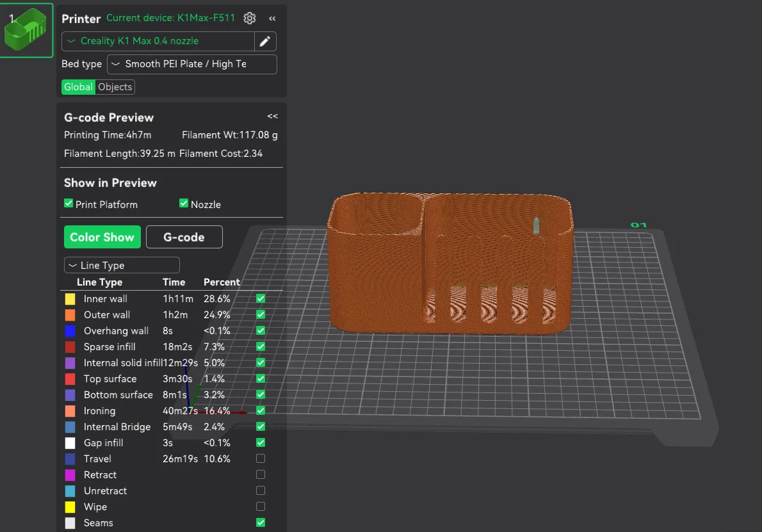Click the Wipe yellow color icon
762x532 pixels.
[70, 507]
